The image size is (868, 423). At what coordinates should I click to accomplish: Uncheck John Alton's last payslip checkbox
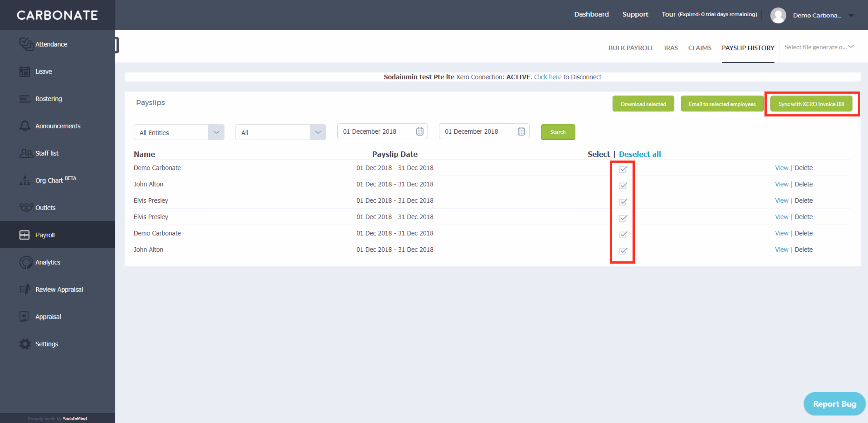(x=622, y=251)
